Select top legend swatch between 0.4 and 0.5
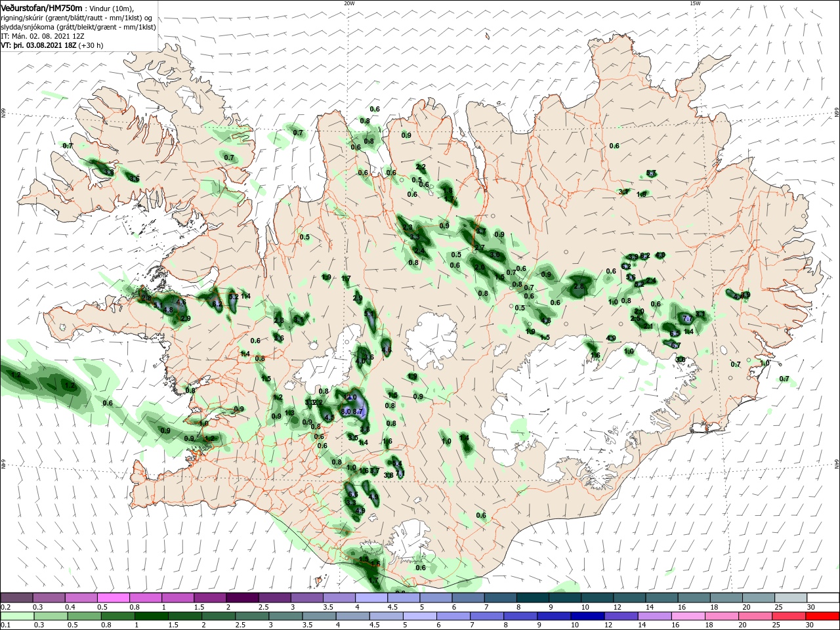The height and width of the screenshot is (630, 840). [x=81, y=597]
